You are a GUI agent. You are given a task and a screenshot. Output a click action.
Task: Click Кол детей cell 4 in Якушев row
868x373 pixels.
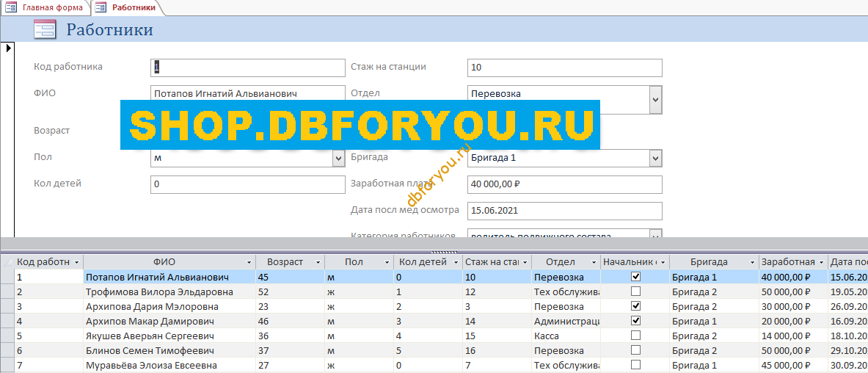(428, 336)
